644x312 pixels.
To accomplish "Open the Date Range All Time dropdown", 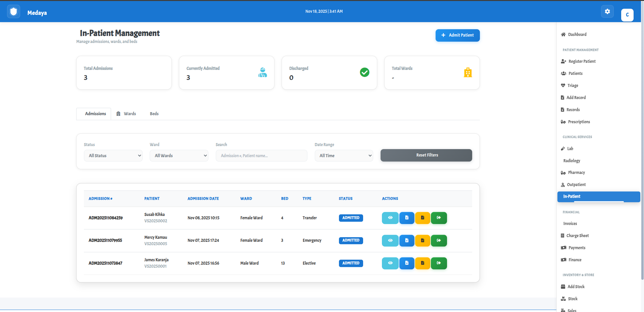I will pos(344,155).
